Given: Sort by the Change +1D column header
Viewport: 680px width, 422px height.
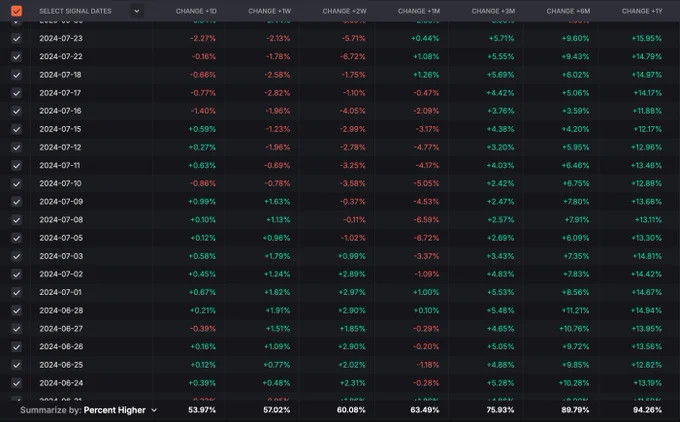Looking at the screenshot, I should tap(196, 11).
